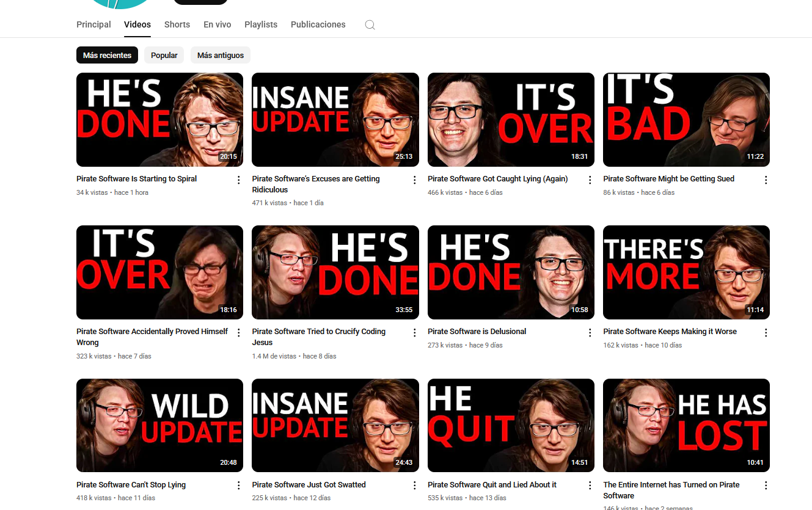Select the Videos tab
Image resolution: width=812 pixels, height=510 pixels.
[137, 24]
